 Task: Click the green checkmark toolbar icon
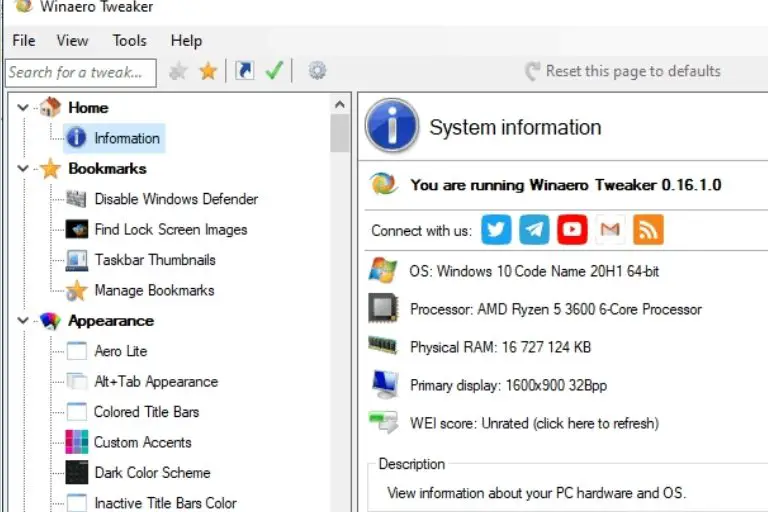(x=274, y=70)
